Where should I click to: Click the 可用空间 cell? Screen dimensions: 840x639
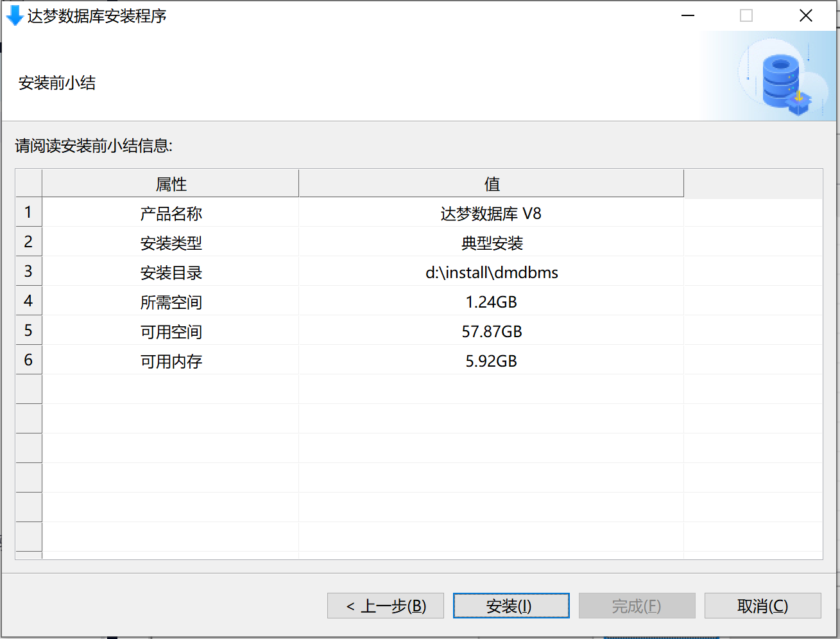(171, 331)
